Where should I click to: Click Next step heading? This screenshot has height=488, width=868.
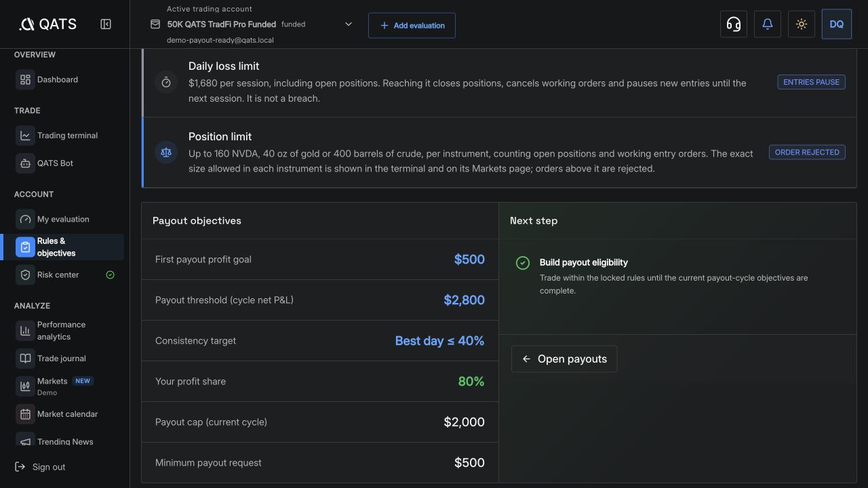534,221
